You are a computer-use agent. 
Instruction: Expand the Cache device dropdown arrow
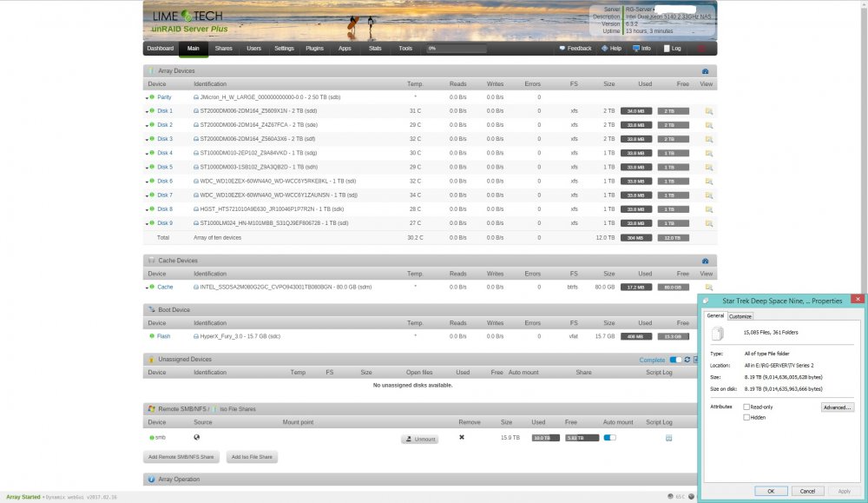[x=148, y=288]
